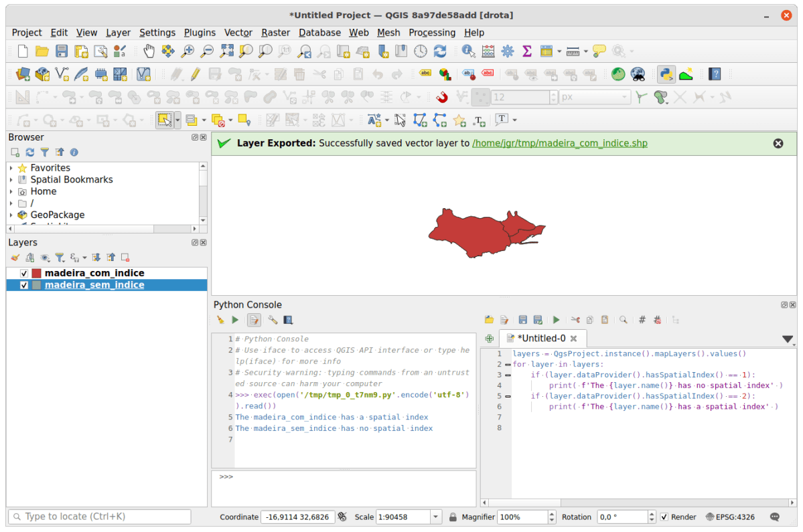
Task: Toggle visibility of madeira_com_indice layer
Action: 23,274
